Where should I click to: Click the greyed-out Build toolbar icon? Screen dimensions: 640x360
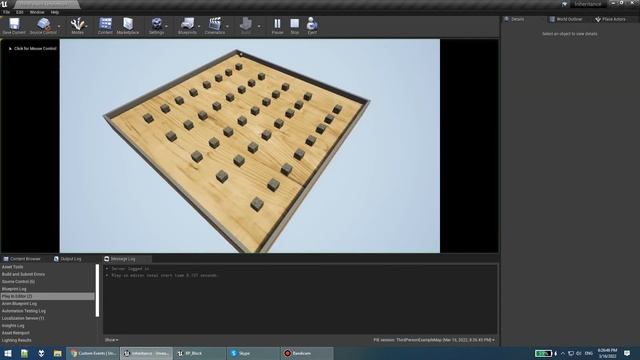(246, 26)
